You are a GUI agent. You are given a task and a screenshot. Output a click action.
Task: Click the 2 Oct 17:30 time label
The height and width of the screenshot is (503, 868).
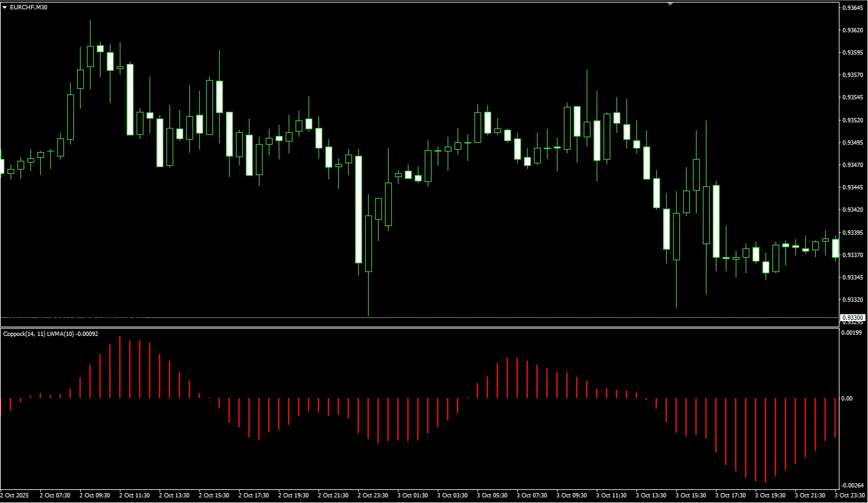(x=253, y=496)
